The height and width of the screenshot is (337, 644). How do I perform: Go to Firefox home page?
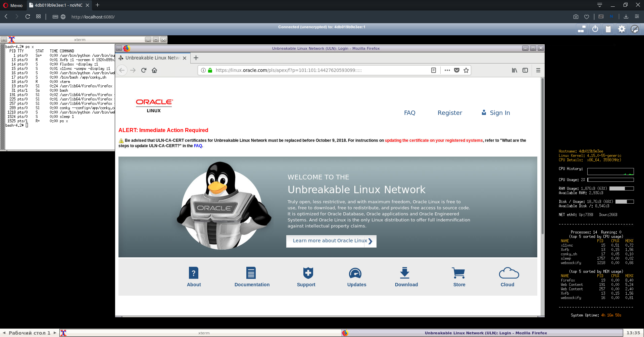(154, 70)
